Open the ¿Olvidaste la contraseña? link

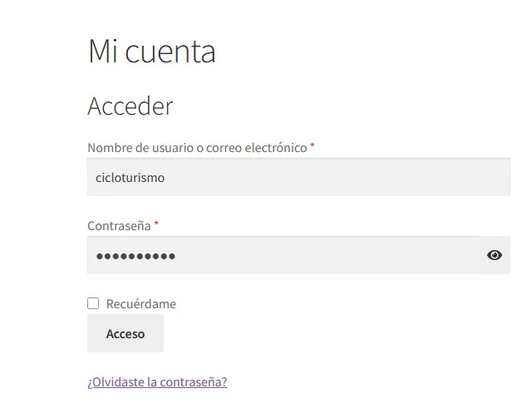click(x=157, y=382)
